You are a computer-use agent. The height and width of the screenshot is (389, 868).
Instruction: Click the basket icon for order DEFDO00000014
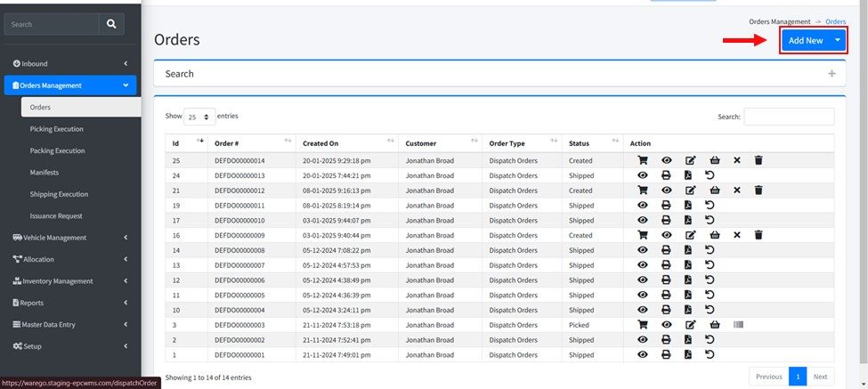[x=715, y=160]
